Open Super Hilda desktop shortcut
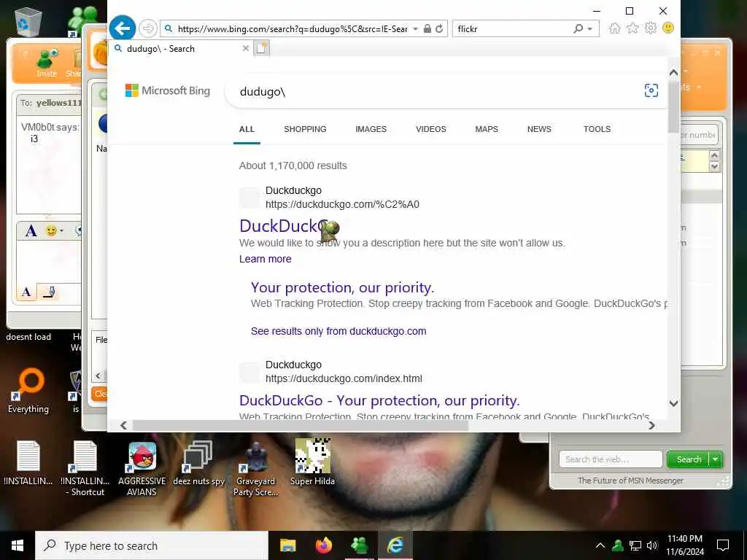The height and width of the screenshot is (560, 747). 312,462
